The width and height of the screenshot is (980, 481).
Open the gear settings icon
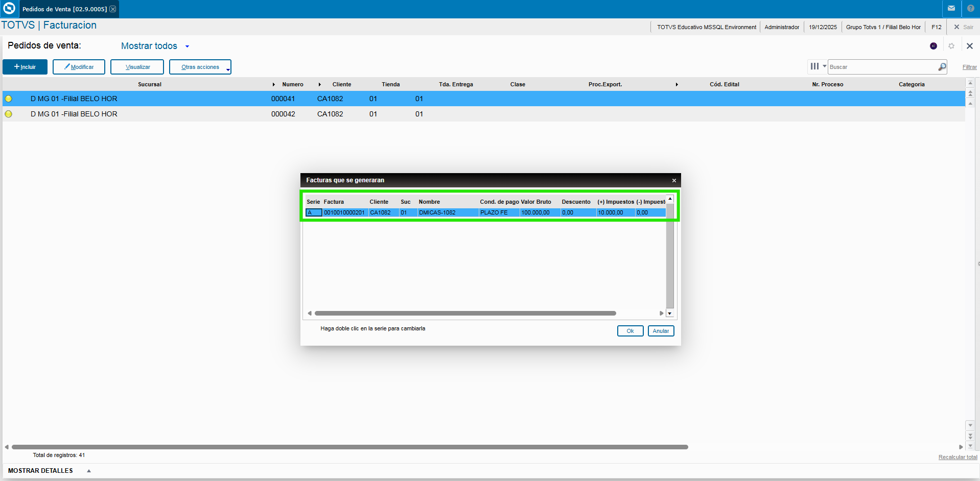coord(951,46)
